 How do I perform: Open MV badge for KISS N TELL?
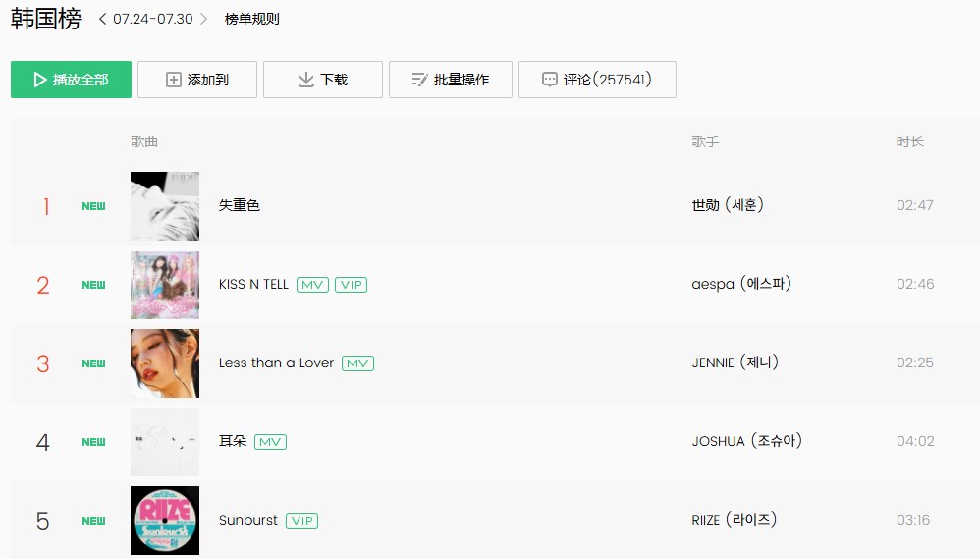pos(312,285)
